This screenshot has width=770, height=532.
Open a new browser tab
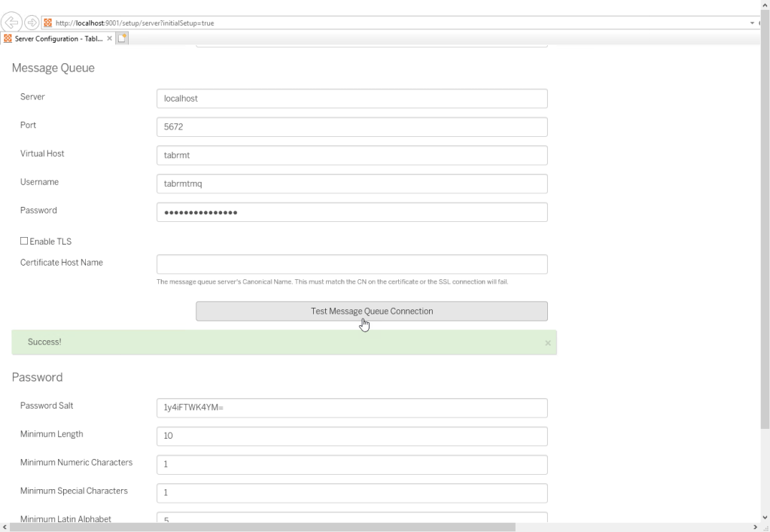pos(121,38)
